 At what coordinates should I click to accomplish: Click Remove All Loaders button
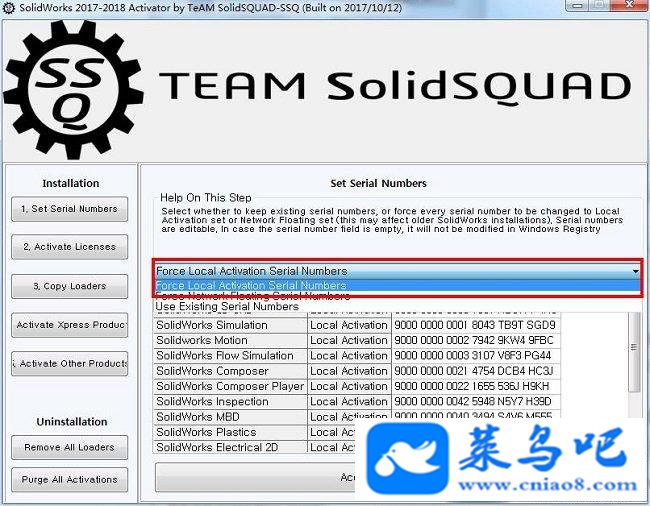[69, 447]
